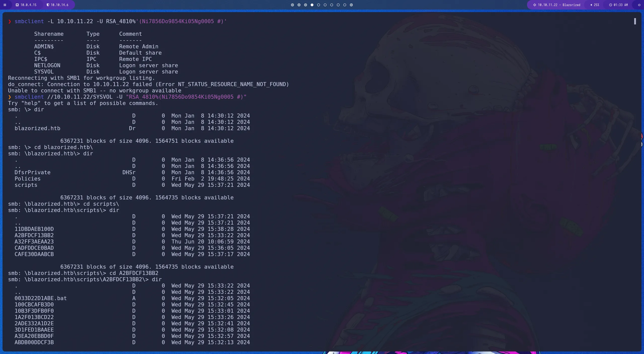Image resolution: width=644 pixels, height=354 pixels.
Task: Switch to the first workspace dot
Action: click(x=292, y=5)
